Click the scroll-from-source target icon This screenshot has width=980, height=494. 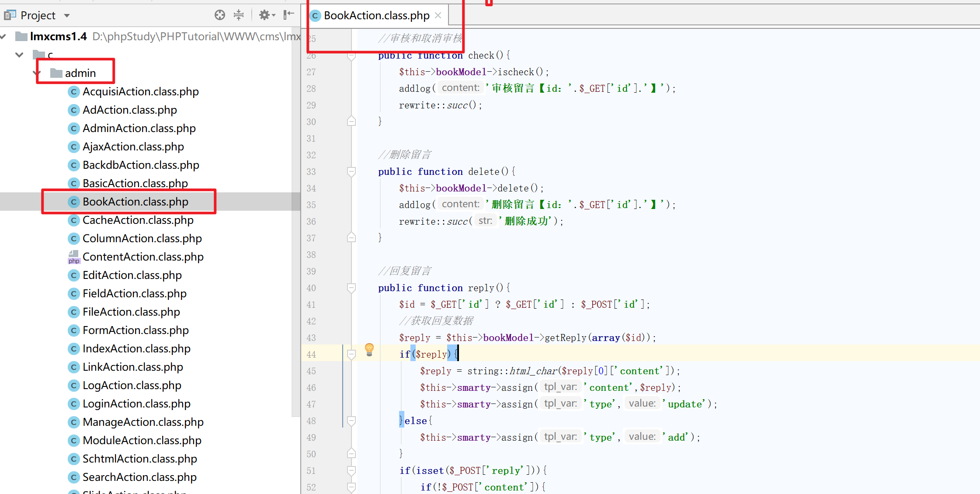pos(220,15)
